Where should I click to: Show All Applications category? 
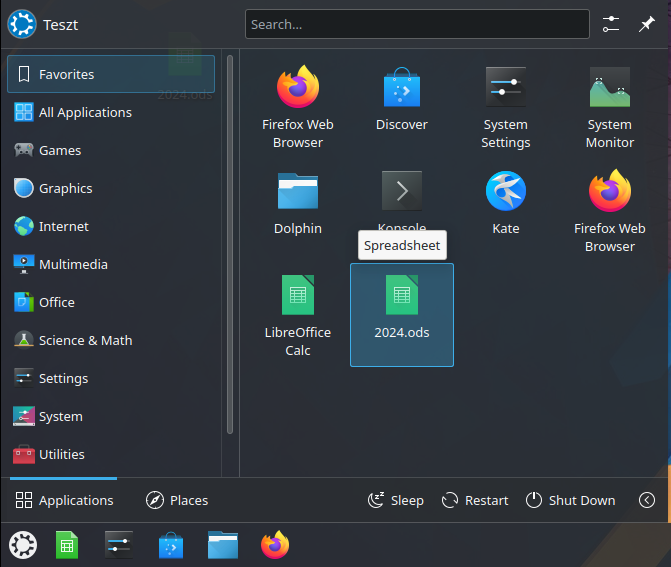(x=111, y=112)
